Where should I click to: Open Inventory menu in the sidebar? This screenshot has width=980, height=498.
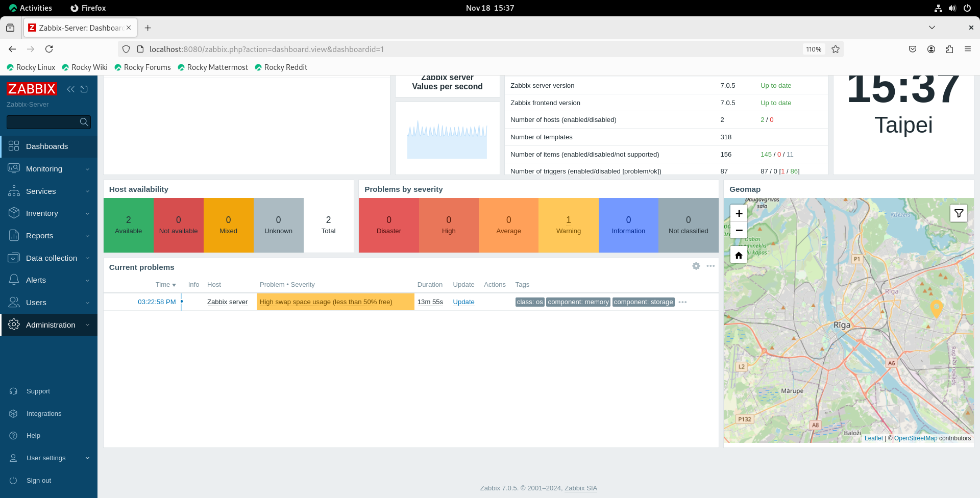[x=48, y=213]
